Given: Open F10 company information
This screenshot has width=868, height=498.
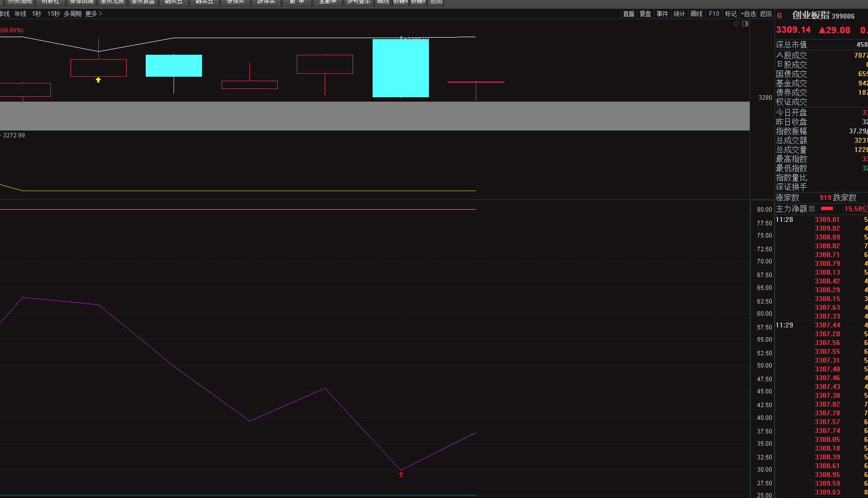Looking at the screenshot, I should pos(714,14).
